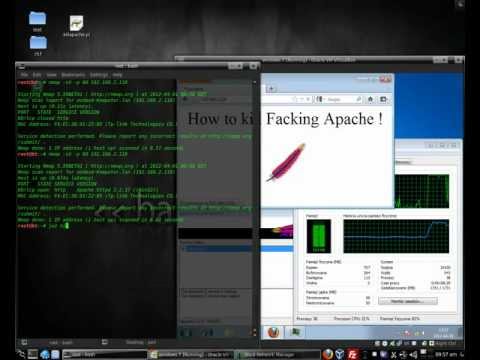This screenshot has width=480, height=360.
Task: Launch FileZilla from the KDE panel
Action: coord(353,354)
